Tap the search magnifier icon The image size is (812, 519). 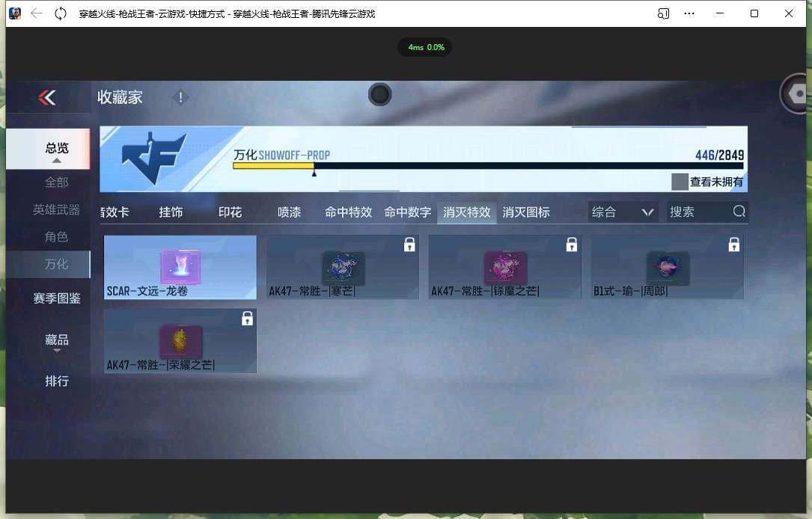(739, 211)
